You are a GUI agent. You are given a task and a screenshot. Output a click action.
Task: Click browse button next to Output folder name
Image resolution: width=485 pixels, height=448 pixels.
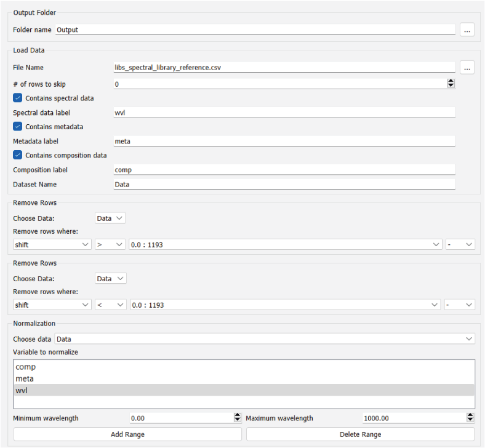[468, 30]
